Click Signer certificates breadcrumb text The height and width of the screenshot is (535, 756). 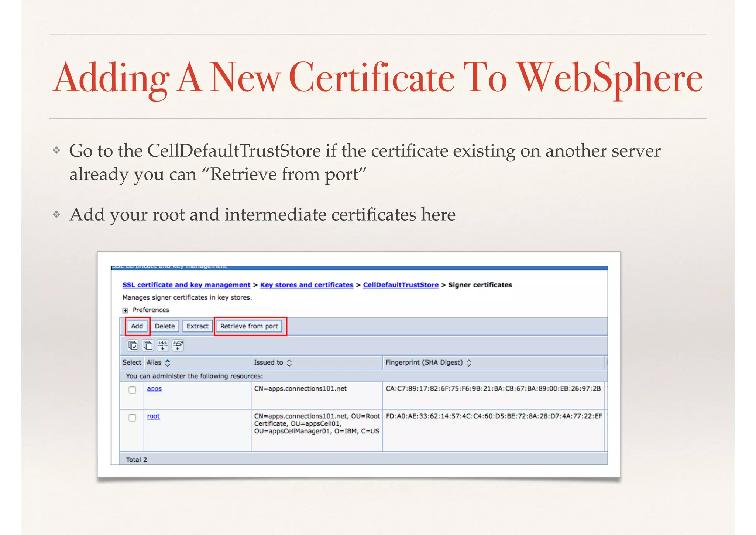[x=480, y=285]
